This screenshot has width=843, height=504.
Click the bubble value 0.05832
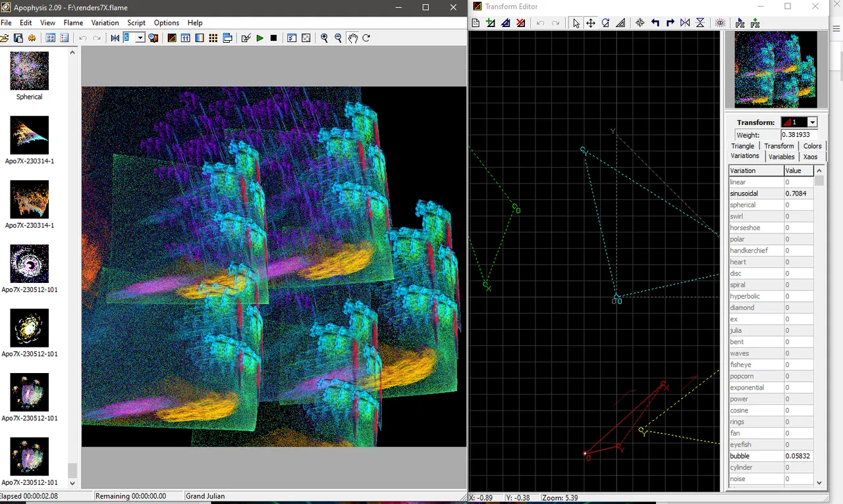click(x=799, y=456)
